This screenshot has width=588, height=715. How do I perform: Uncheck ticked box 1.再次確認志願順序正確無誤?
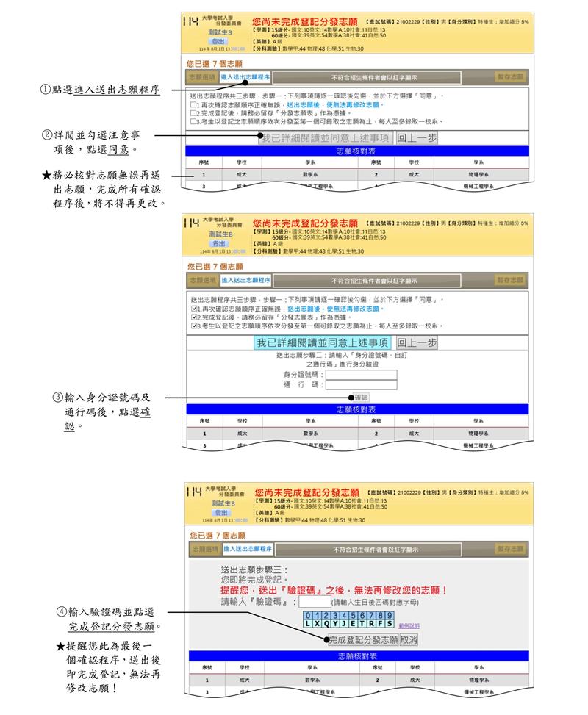pyautogui.click(x=194, y=309)
